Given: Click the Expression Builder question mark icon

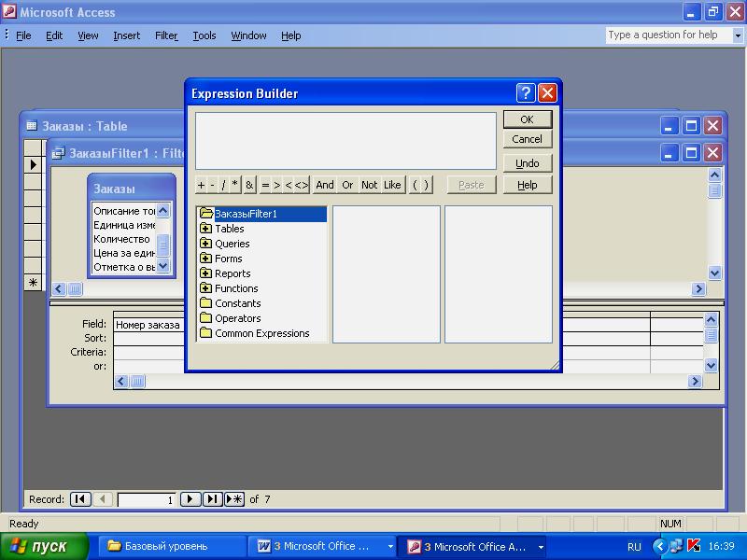Looking at the screenshot, I should 526,92.
